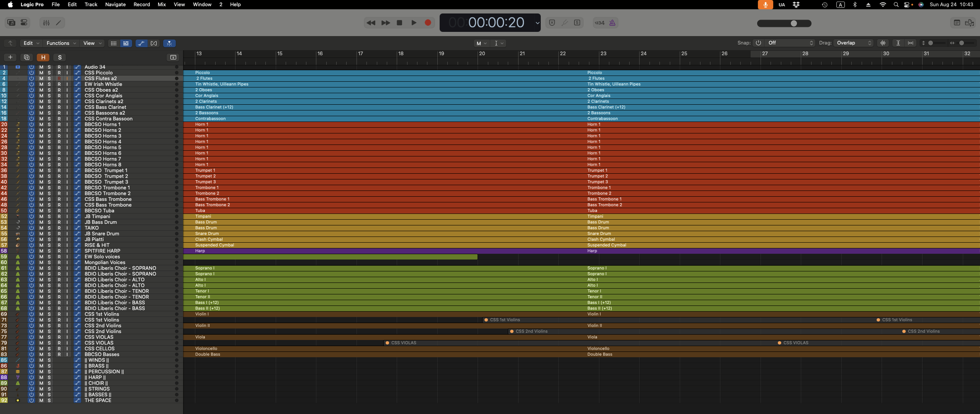Open macOS Control Center icon

[907, 4]
